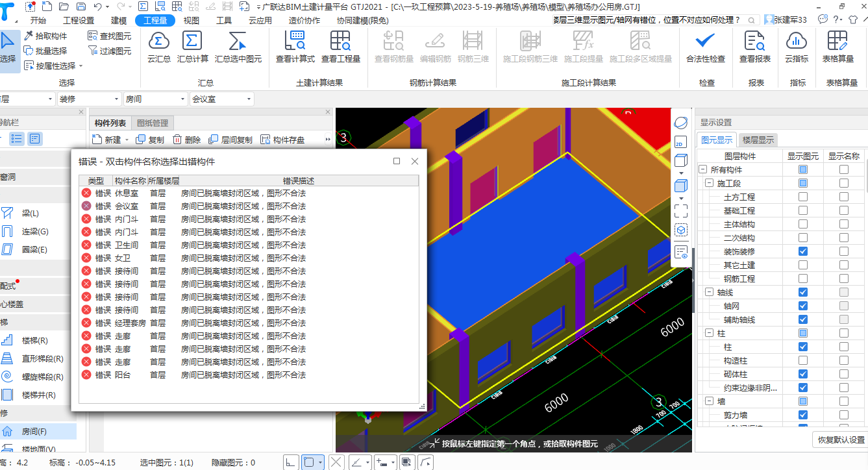Select the 会议室 error row
This screenshot has height=470, width=868.
click(249, 206)
